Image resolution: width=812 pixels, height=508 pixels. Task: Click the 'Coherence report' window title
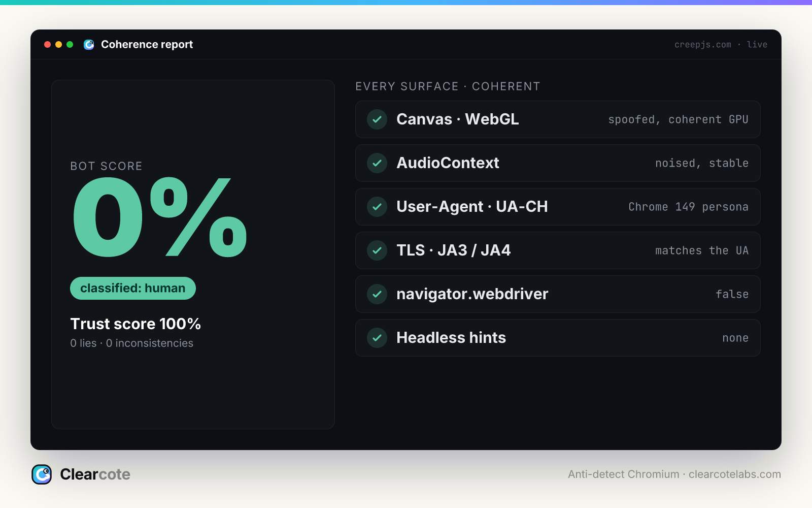click(x=147, y=45)
